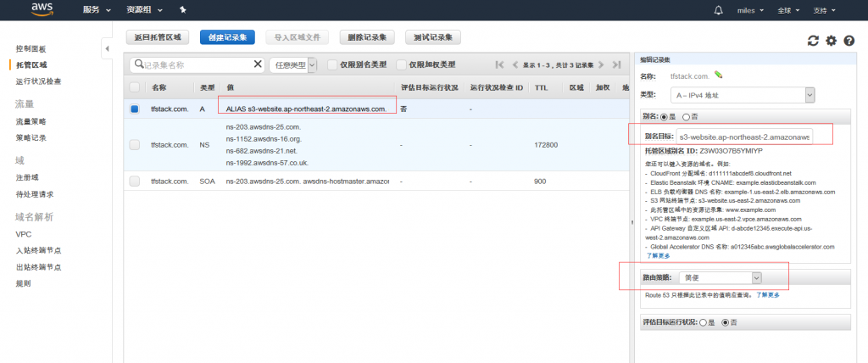The image size is (868, 363).
Task: Open 控制面板 in the sidebar
Action: coord(31,49)
